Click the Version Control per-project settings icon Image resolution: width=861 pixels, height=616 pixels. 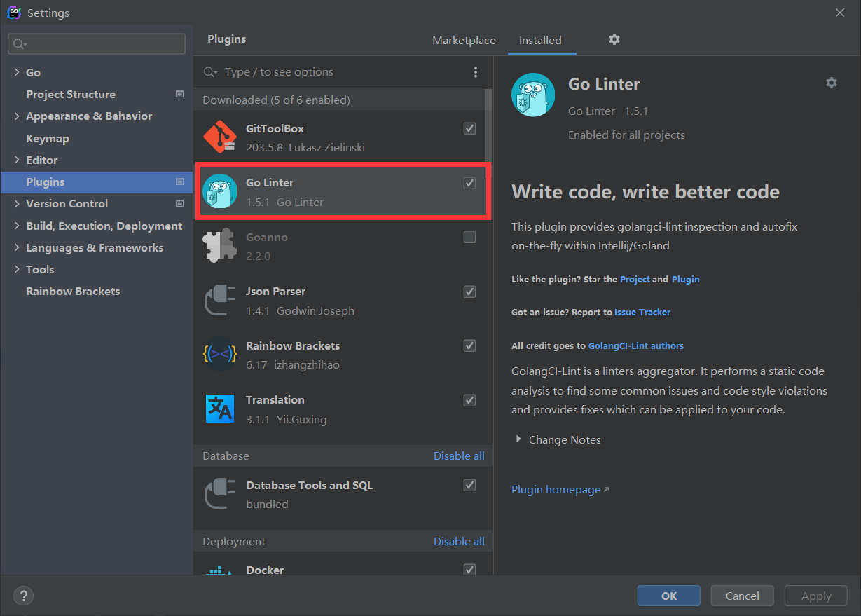(180, 203)
